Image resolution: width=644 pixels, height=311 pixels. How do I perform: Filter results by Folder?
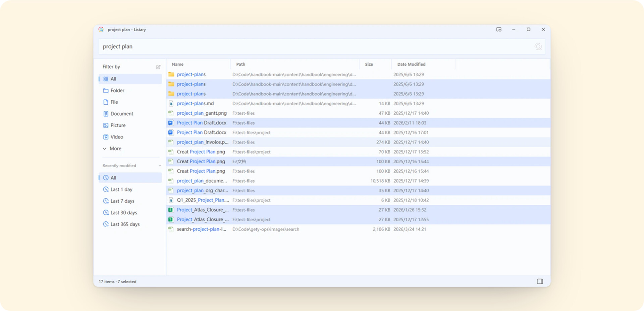click(x=130, y=91)
